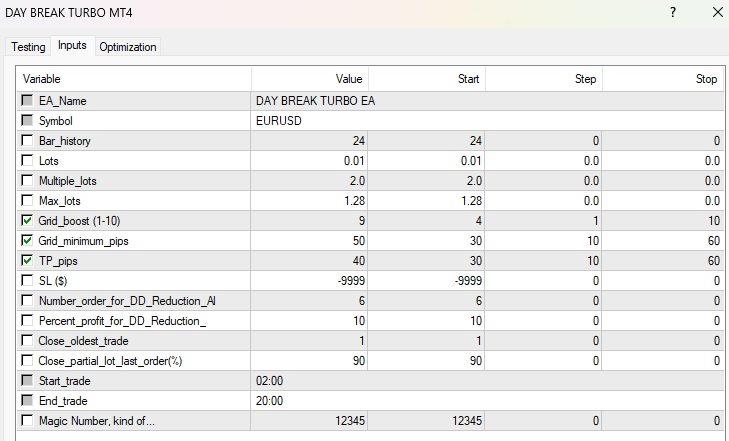The image size is (729, 441).
Task: Check the Multiple_lots checkbox
Action: (x=27, y=180)
